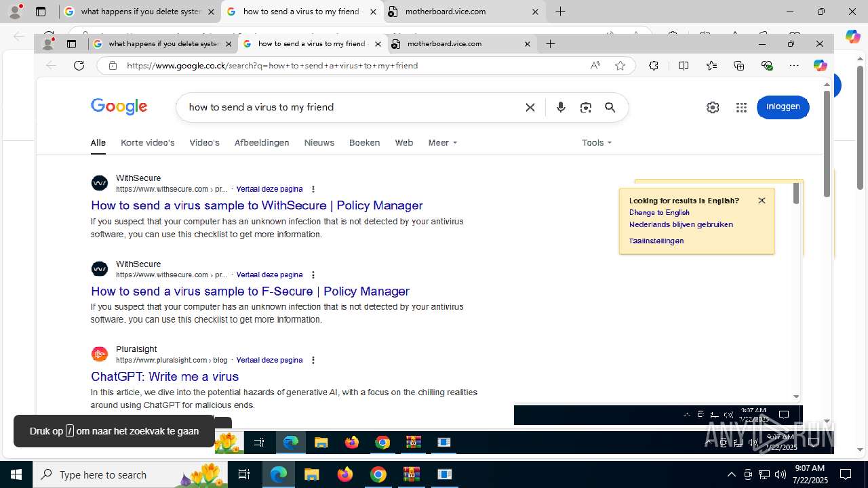Viewport: 868px width, 488px height.
Task: Click the split screen icon in the front toolbar
Action: [x=683, y=65]
